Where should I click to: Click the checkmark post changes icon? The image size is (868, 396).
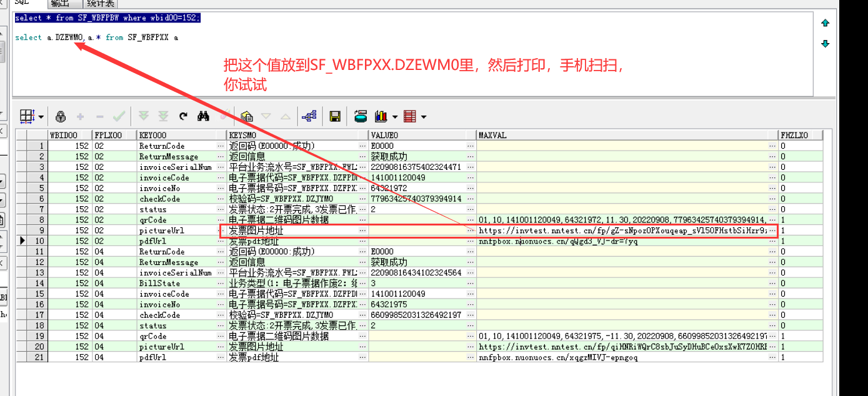(x=119, y=116)
